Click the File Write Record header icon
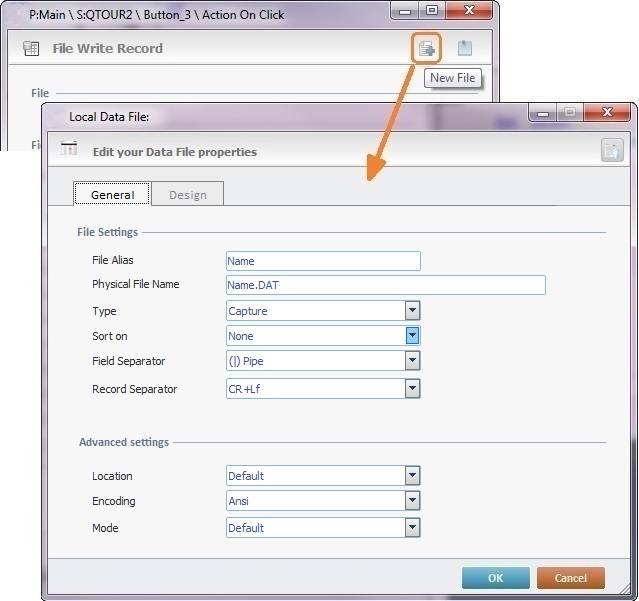Viewport: 639px width, 601px height. coord(31,48)
